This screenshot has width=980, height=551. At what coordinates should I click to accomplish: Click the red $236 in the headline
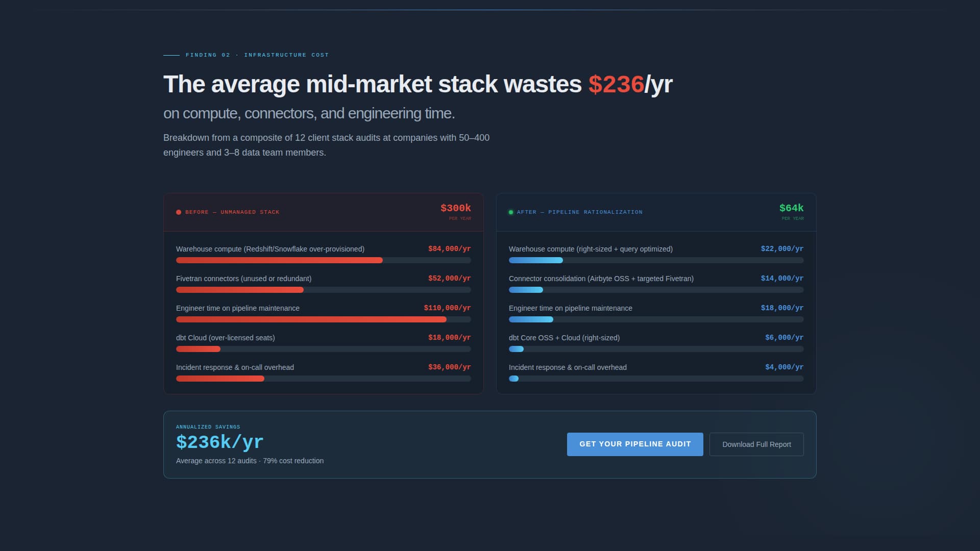616,84
